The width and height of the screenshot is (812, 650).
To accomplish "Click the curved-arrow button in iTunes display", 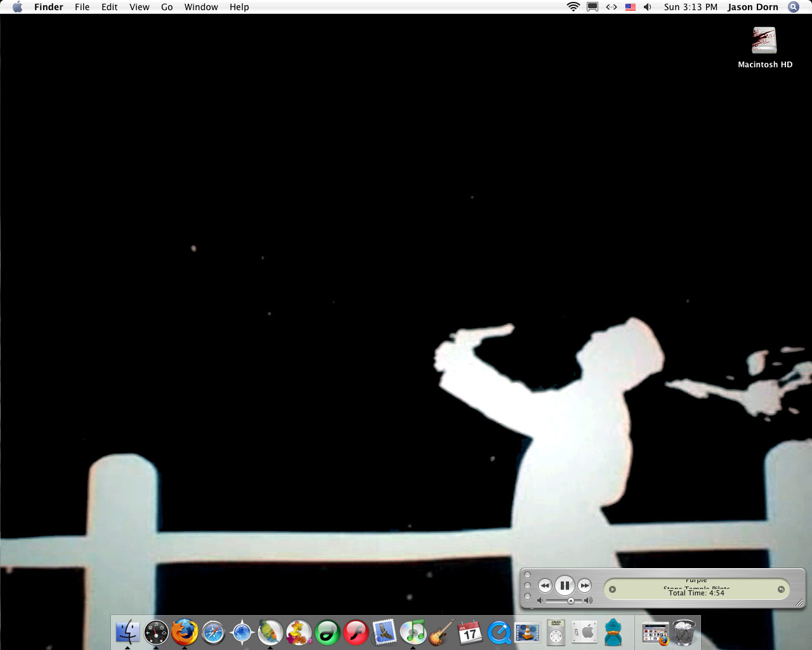I will pyautogui.click(x=781, y=589).
